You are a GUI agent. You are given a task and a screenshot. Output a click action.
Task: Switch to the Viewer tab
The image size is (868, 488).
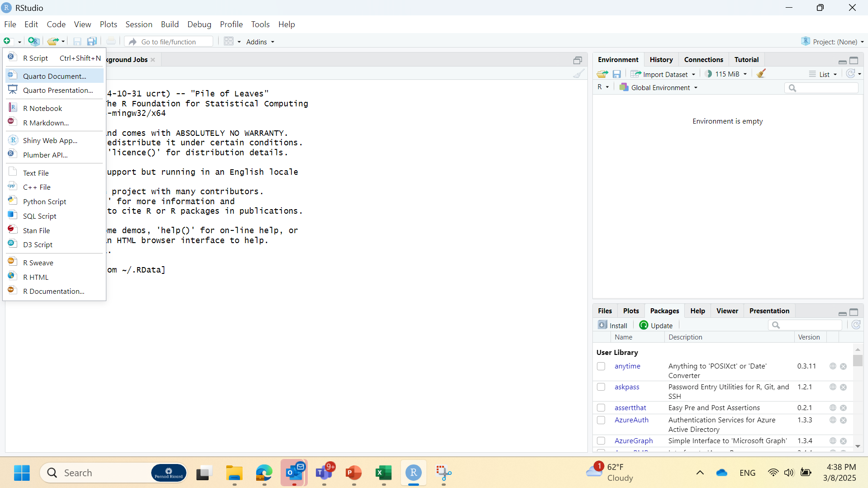tap(727, 311)
